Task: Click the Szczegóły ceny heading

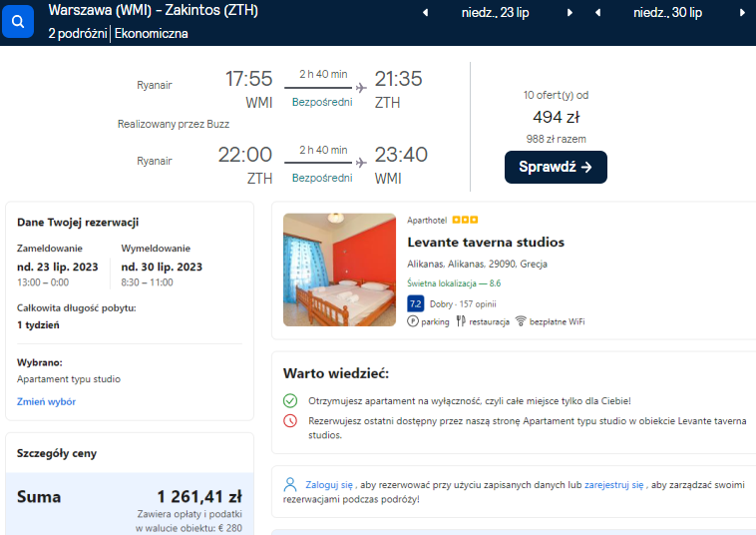Action: click(x=57, y=453)
